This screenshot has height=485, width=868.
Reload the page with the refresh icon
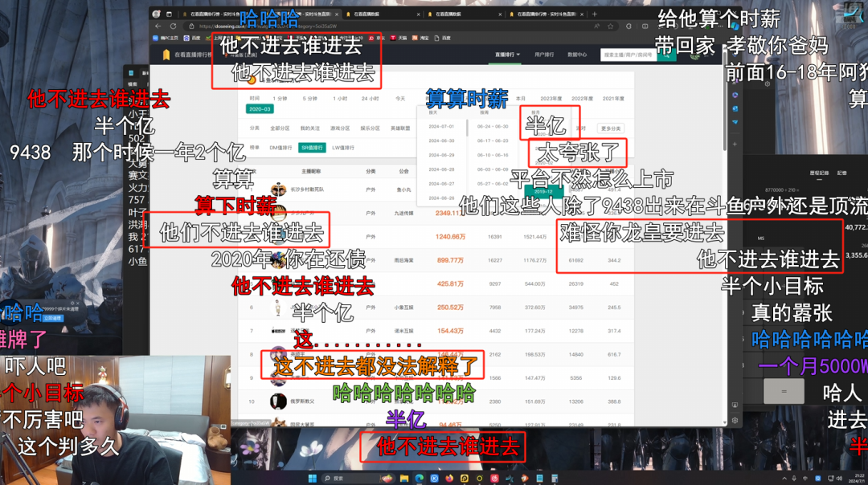(174, 26)
